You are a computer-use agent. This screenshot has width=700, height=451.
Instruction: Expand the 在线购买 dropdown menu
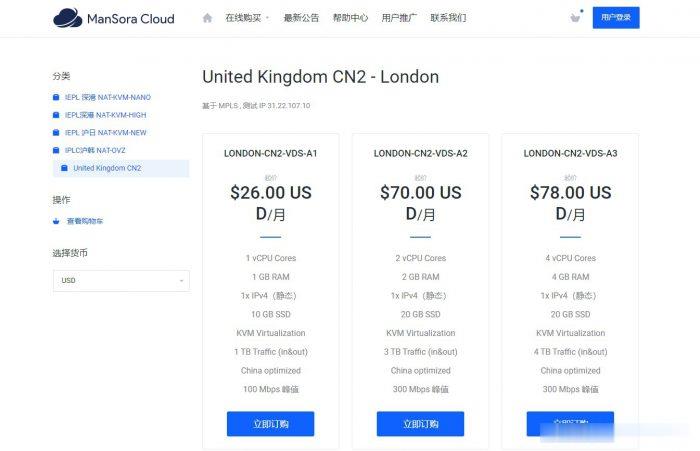point(246,18)
